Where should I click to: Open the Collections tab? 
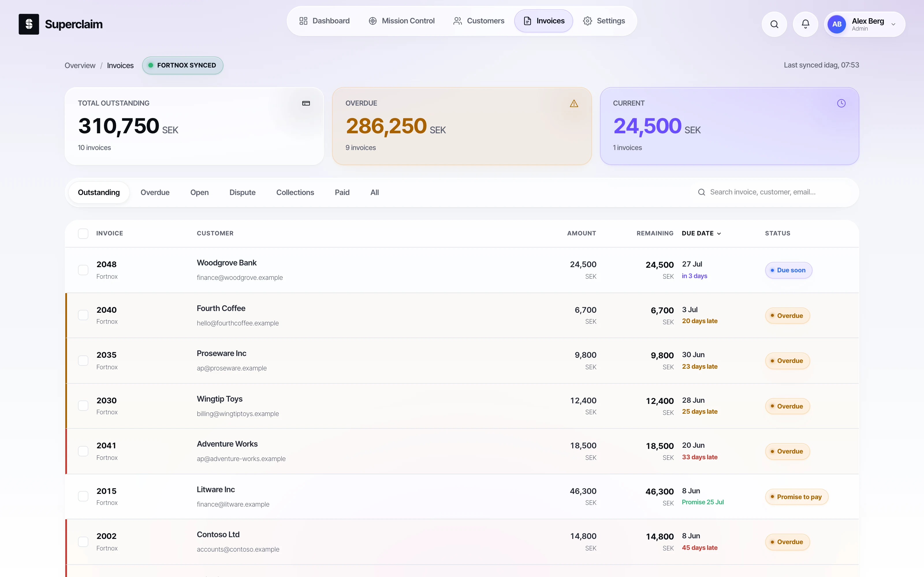pyautogui.click(x=295, y=192)
